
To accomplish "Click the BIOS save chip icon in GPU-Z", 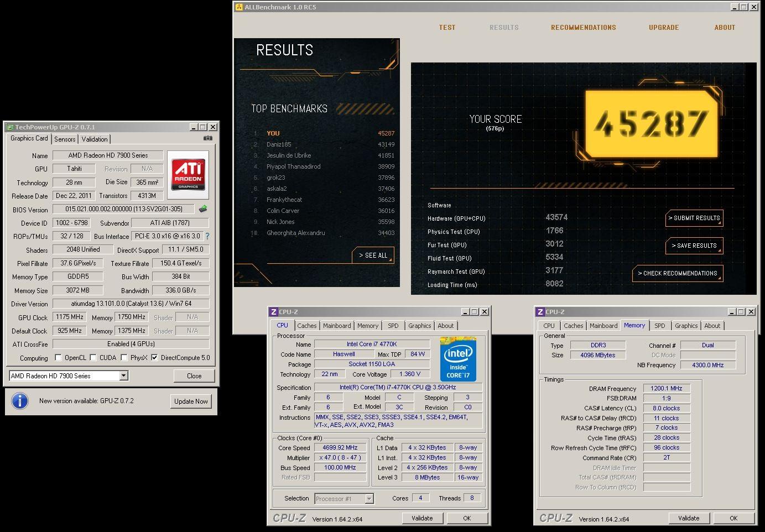I will [x=203, y=209].
